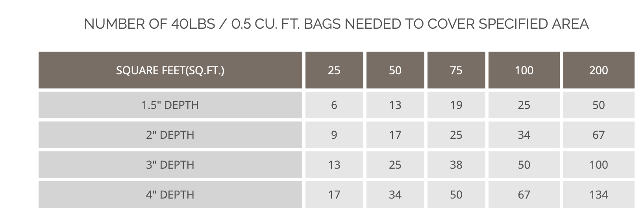Click the SQUARE FEET(SQ.FT.) header cell

point(170,70)
